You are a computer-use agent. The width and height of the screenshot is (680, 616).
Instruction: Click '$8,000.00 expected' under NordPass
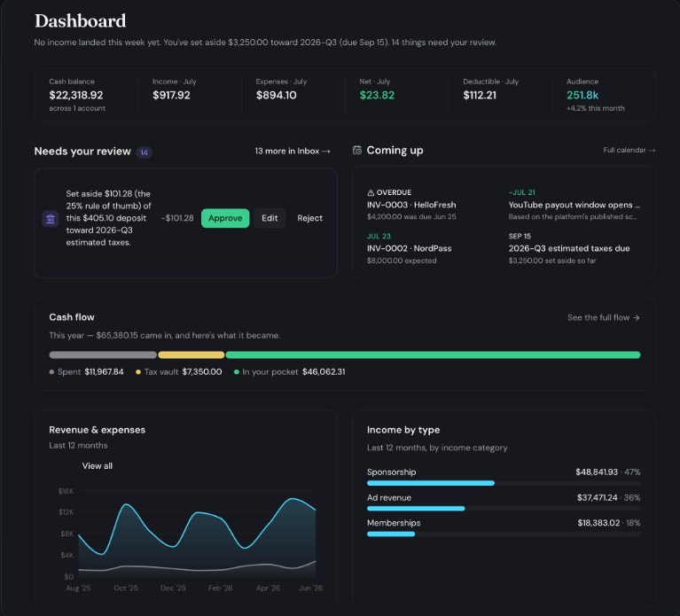(402, 261)
